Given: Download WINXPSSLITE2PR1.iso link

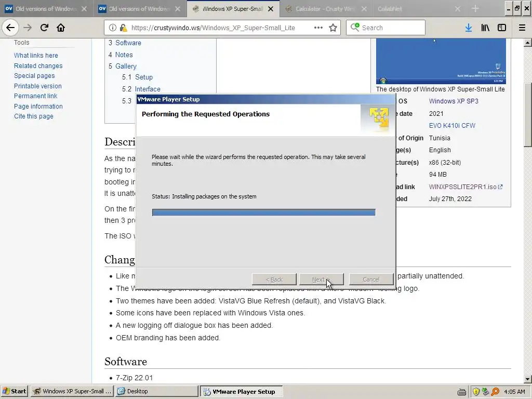Looking at the screenshot, I should click(465, 187).
